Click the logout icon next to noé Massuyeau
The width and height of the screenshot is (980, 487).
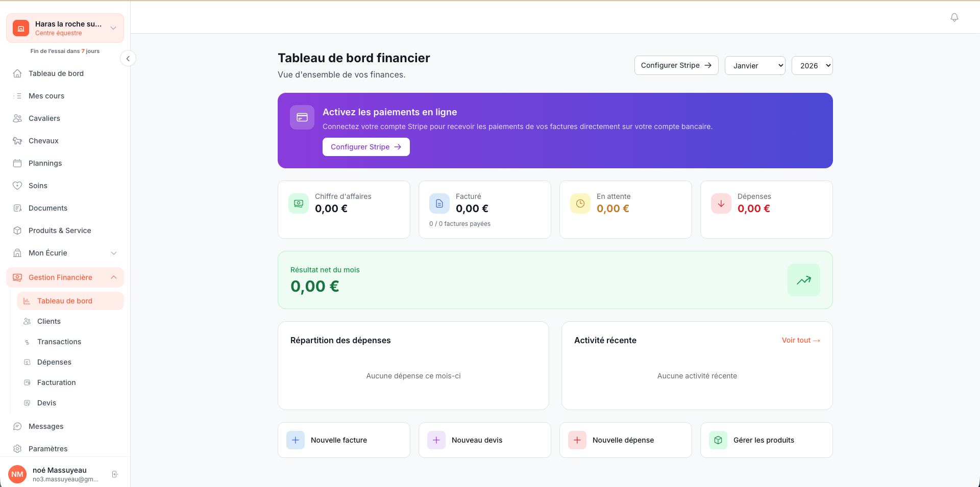[115, 474]
